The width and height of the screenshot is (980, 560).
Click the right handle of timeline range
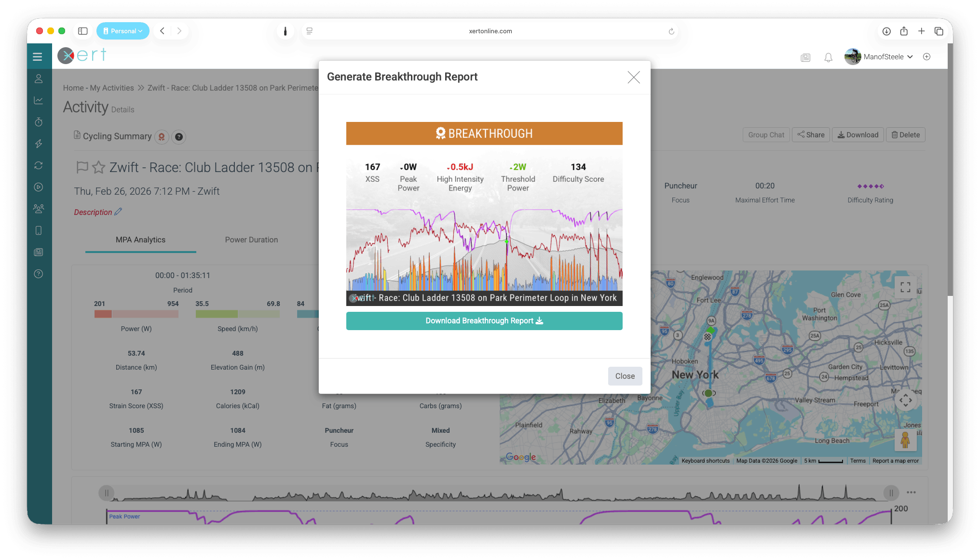click(x=891, y=493)
